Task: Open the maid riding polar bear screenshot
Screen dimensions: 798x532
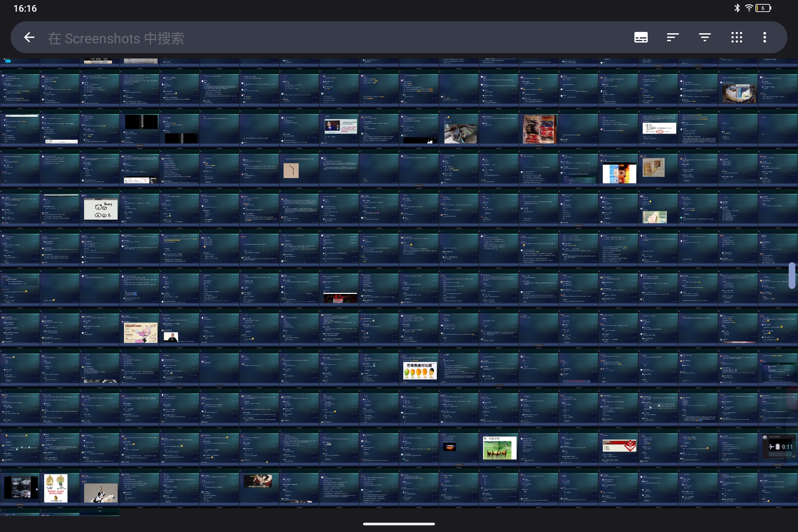Action: (x=100, y=488)
